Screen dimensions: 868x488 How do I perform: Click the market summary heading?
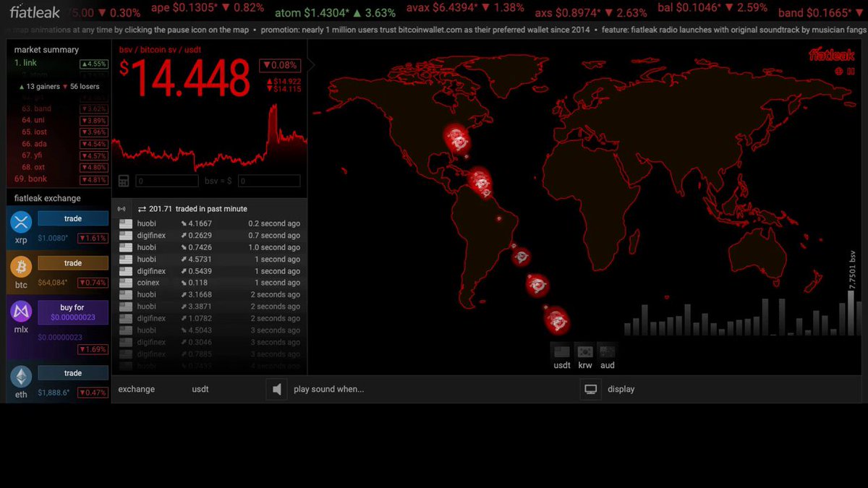click(46, 50)
